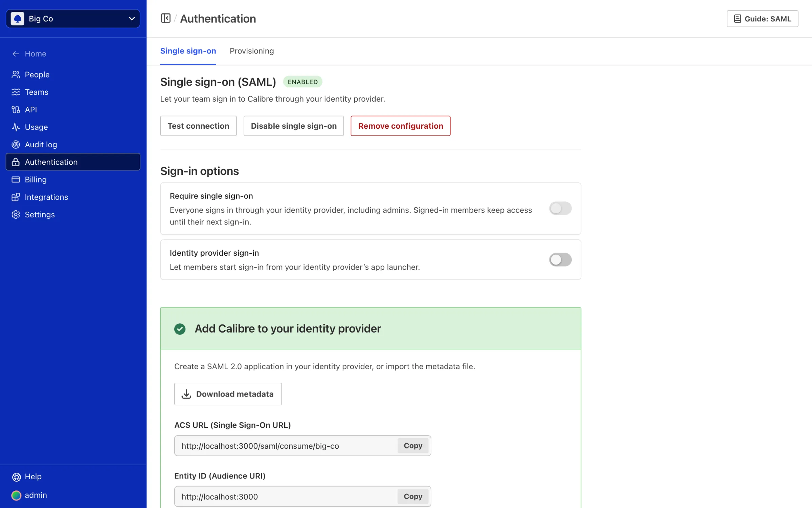The width and height of the screenshot is (812, 508).
Task: Copy the Entity ID
Action: coord(413,496)
